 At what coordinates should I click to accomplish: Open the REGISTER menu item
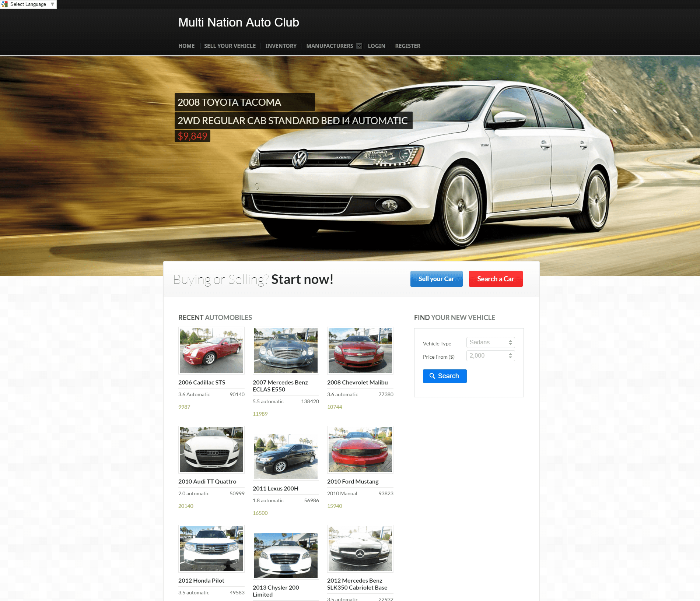coord(407,46)
